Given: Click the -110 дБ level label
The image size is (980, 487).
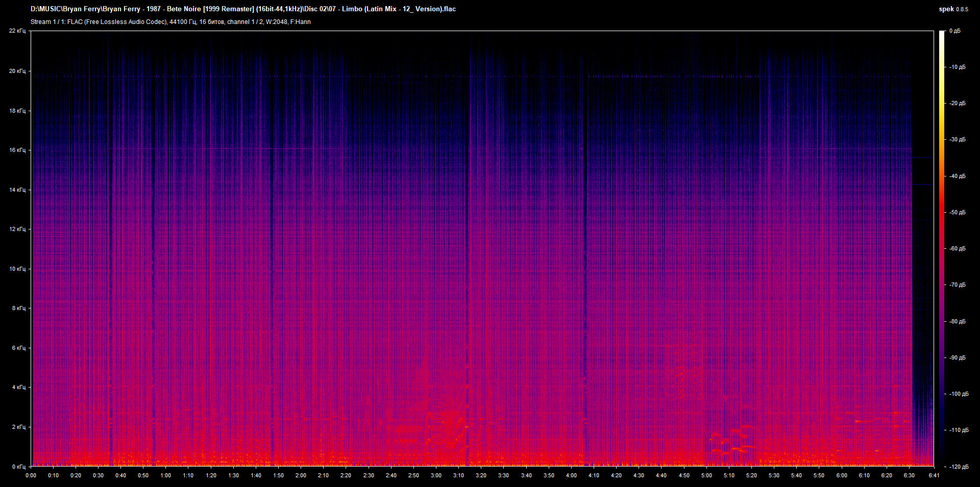Looking at the screenshot, I should (959, 430).
